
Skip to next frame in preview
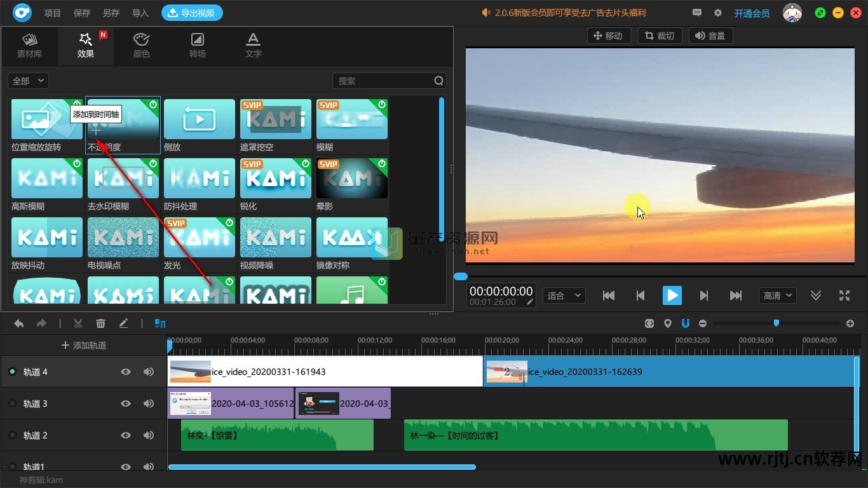pyautogui.click(x=703, y=295)
